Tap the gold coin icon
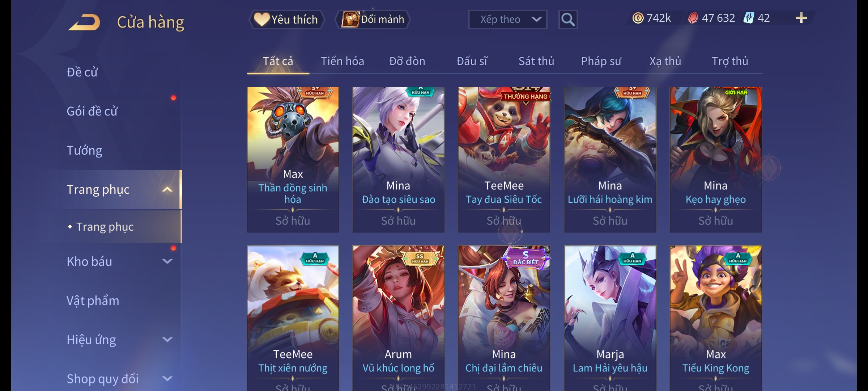 point(638,18)
